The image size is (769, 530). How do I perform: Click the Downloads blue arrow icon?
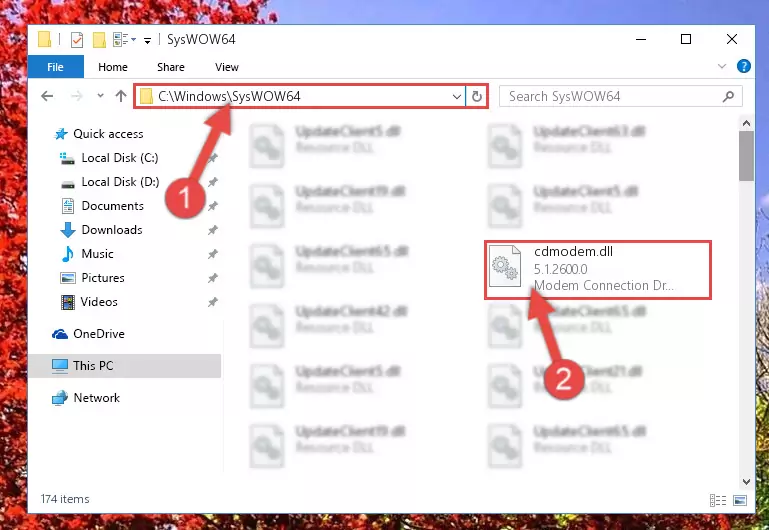[68, 230]
